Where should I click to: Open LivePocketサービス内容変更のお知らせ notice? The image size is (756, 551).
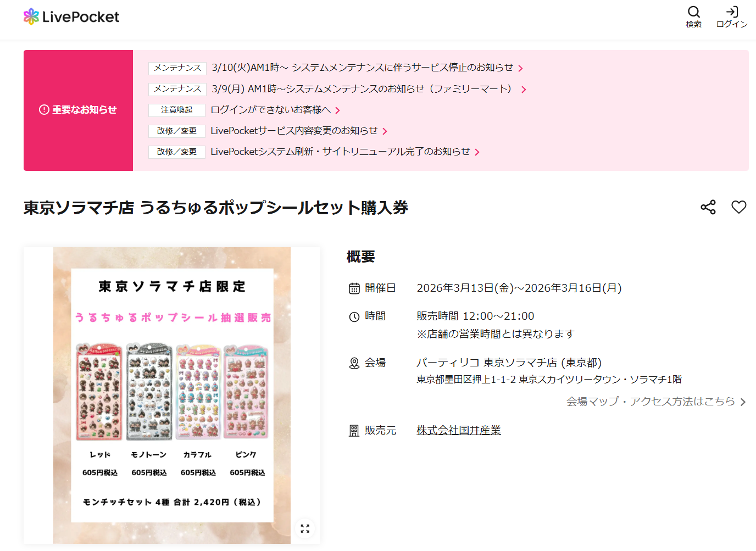coord(294,131)
